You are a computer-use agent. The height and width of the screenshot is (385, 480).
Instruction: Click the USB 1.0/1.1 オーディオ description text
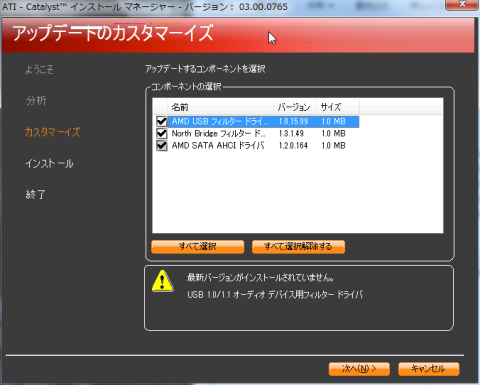[275, 295]
